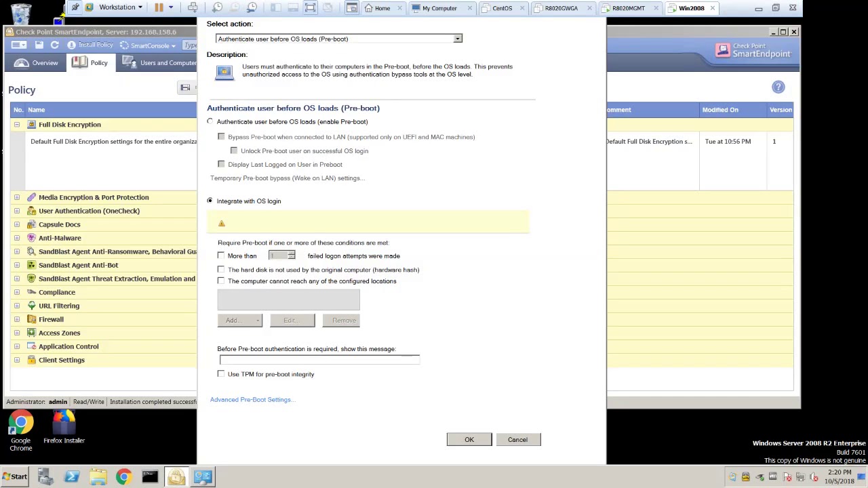Click the Firewall policy icon
Image resolution: width=868 pixels, height=488 pixels.
pyautogui.click(x=31, y=319)
